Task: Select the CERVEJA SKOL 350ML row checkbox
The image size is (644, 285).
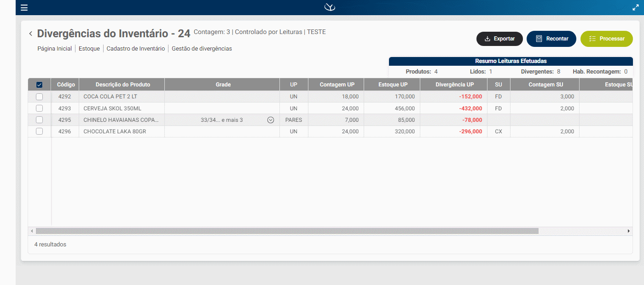Action: (x=39, y=108)
